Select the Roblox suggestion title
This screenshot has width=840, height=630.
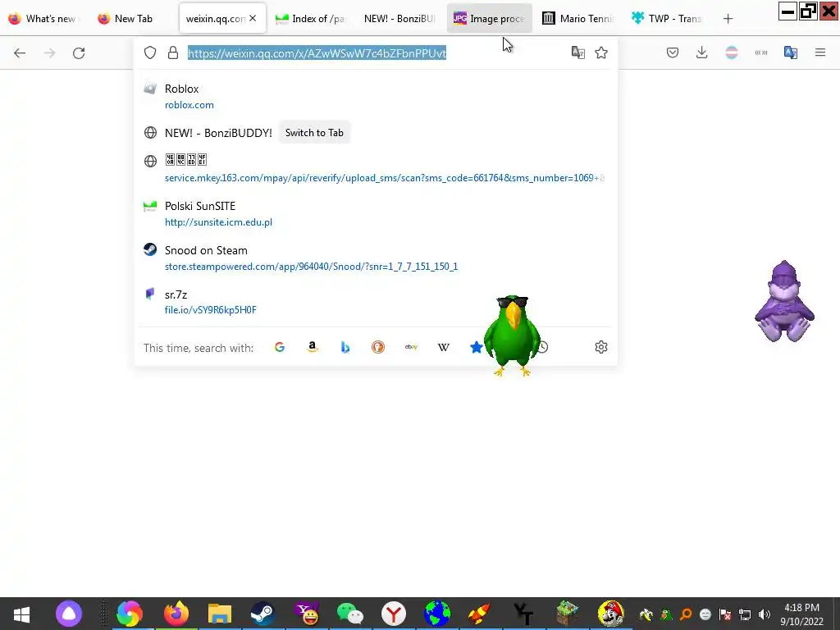(x=181, y=89)
